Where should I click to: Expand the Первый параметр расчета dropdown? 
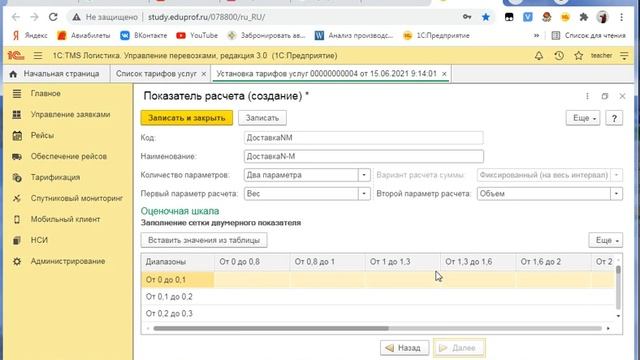[x=364, y=194]
